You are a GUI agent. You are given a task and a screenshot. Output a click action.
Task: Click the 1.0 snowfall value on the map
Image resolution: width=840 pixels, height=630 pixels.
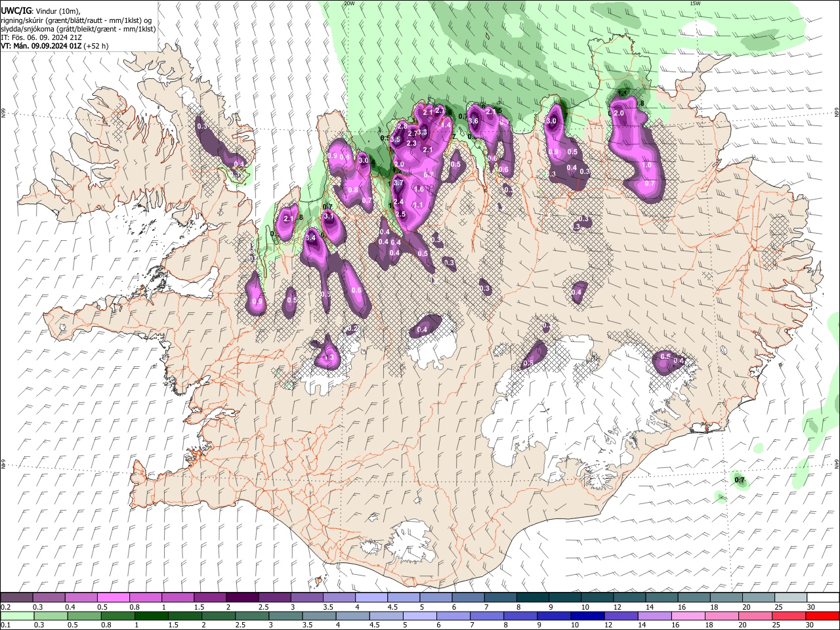point(646,165)
